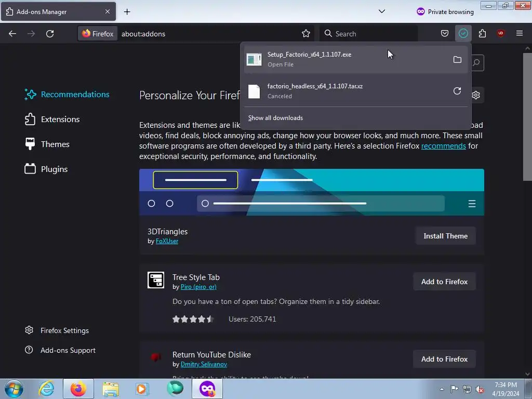Focus the toolbar Search field
This screenshot has width=532, height=399.
click(x=369, y=34)
